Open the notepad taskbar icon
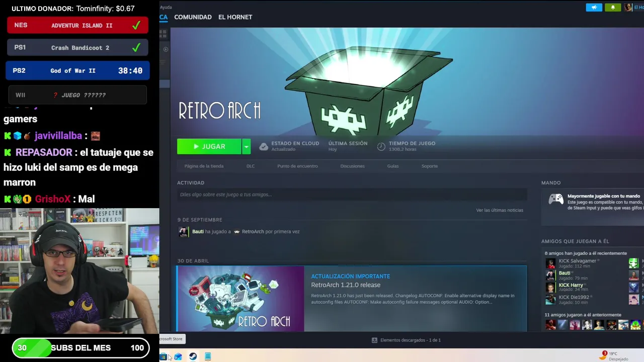The image size is (644, 362). coord(208,356)
